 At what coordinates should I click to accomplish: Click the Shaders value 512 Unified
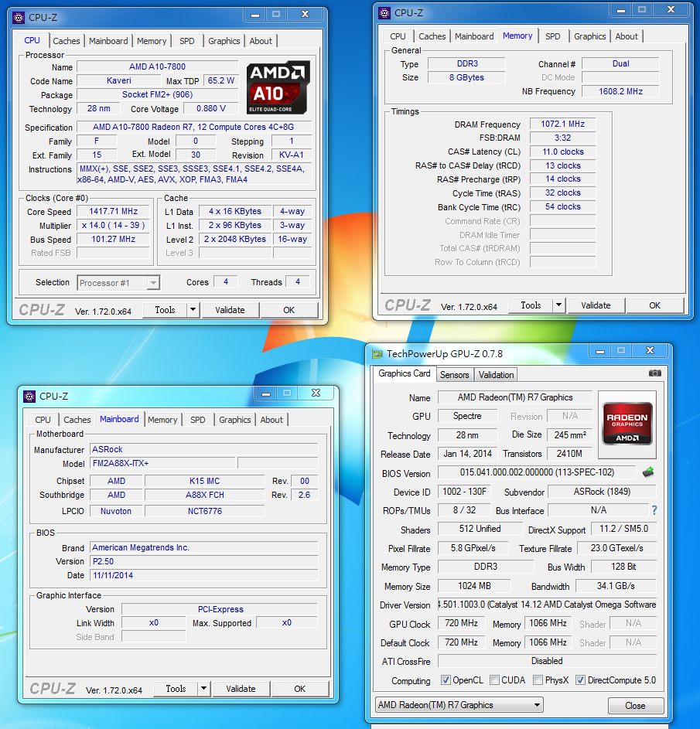pos(480,529)
